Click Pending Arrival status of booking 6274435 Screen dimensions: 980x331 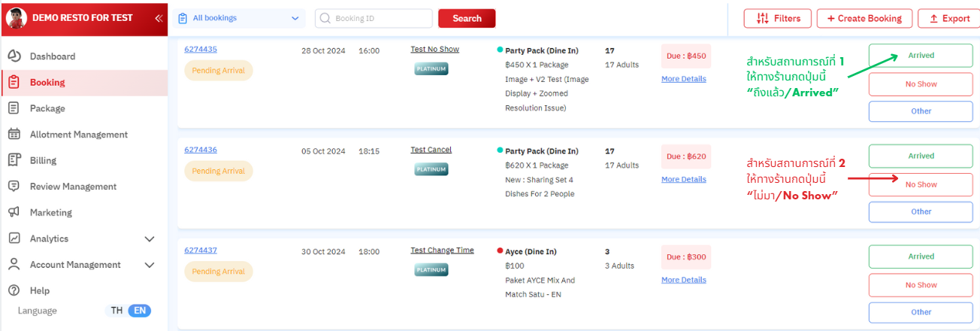coord(219,71)
